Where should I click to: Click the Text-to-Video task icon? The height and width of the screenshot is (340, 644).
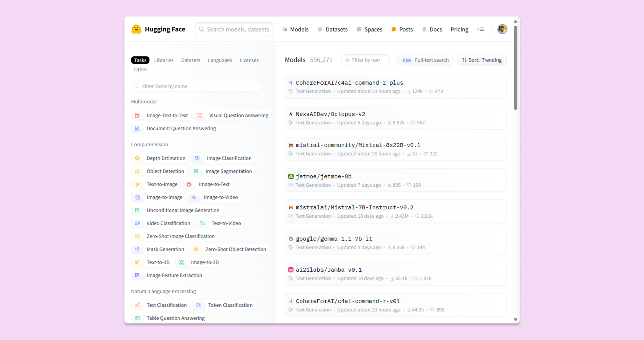point(202,223)
